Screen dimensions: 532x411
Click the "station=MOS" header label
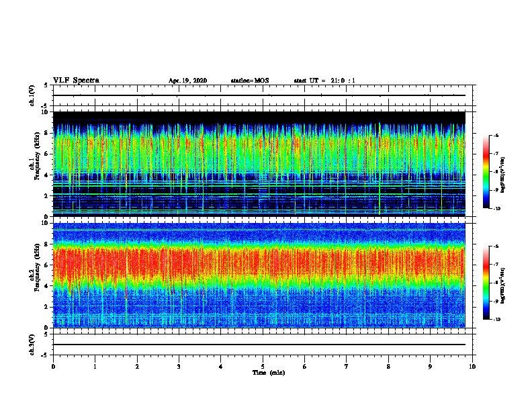(x=250, y=81)
